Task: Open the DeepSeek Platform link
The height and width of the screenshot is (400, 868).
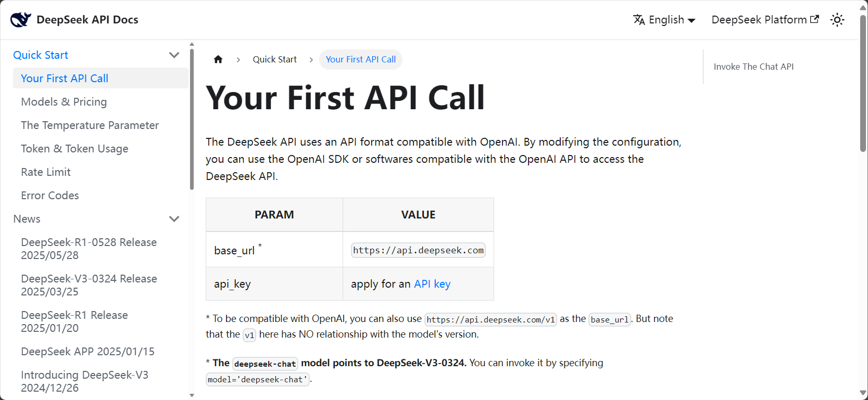Action: click(x=765, y=20)
